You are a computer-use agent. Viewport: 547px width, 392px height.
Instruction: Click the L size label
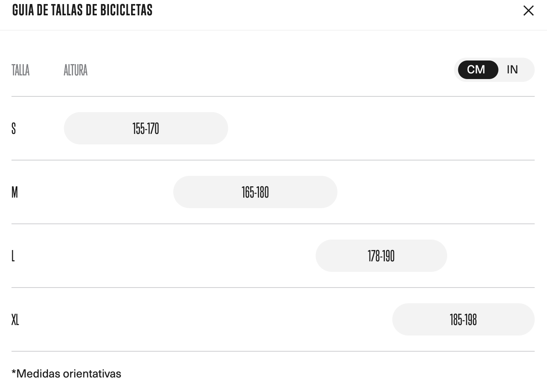[x=13, y=256]
